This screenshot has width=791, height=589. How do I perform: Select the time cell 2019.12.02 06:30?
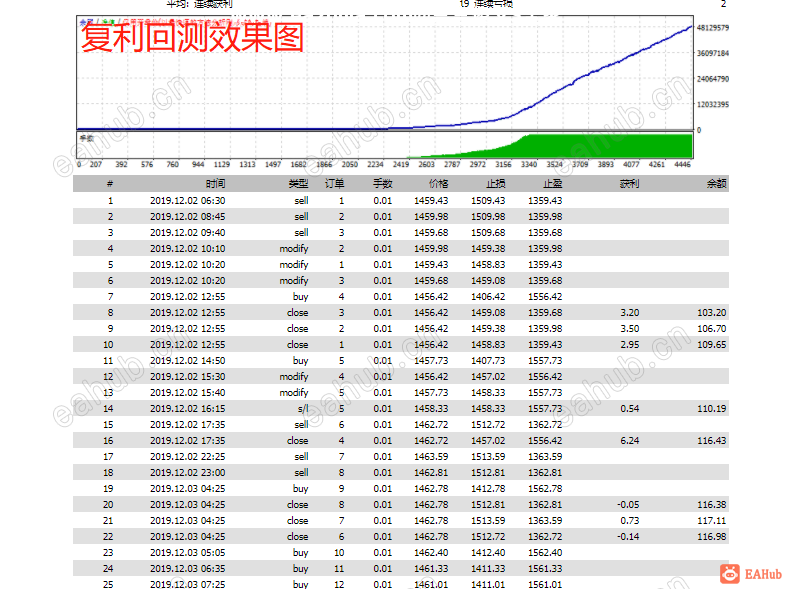(188, 201)
